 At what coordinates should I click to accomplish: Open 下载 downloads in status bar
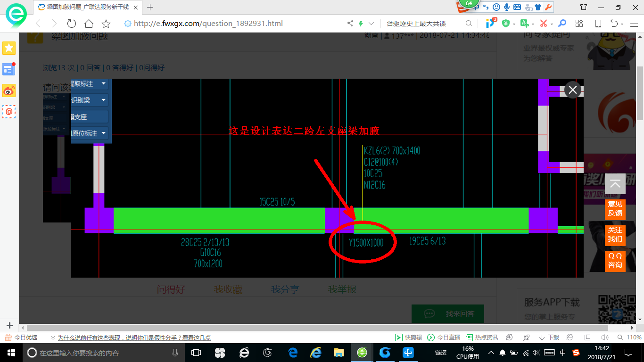pyautogui.click(x=549, y=337)
